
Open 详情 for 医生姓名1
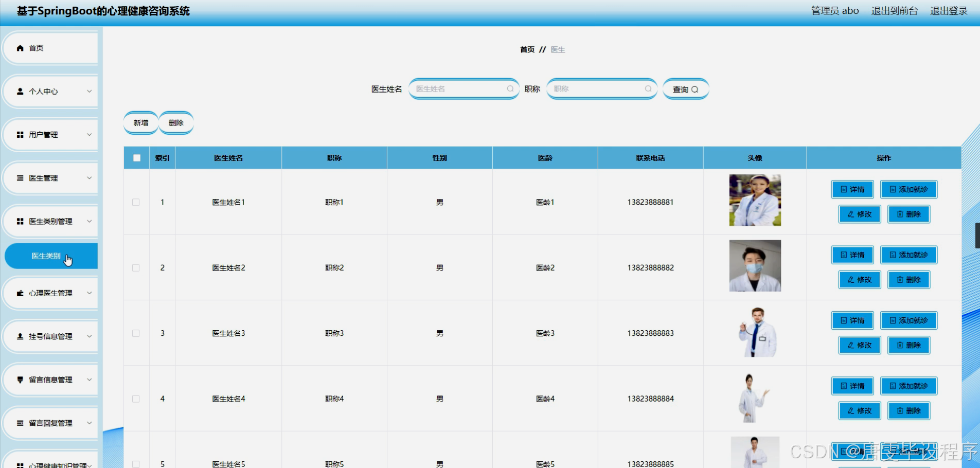(x=852, y=189)
